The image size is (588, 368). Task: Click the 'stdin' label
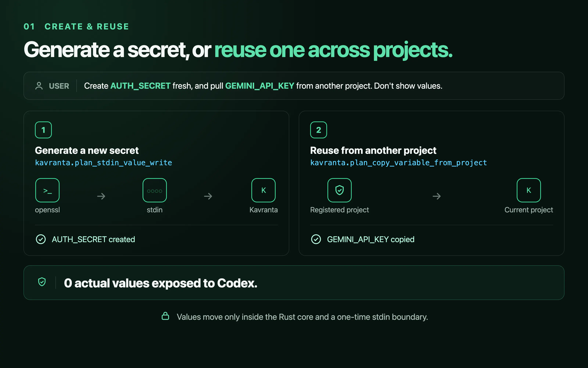click(155, 210)
